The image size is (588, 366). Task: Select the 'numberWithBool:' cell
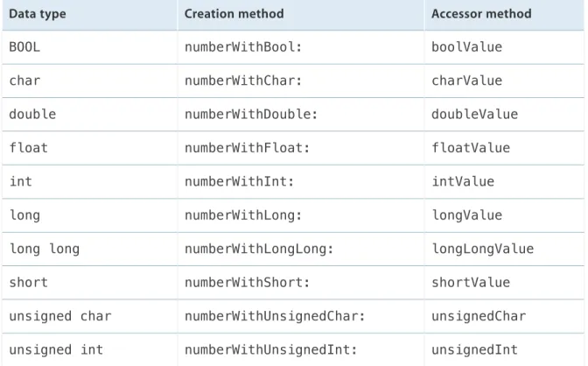tap(301, 47)
